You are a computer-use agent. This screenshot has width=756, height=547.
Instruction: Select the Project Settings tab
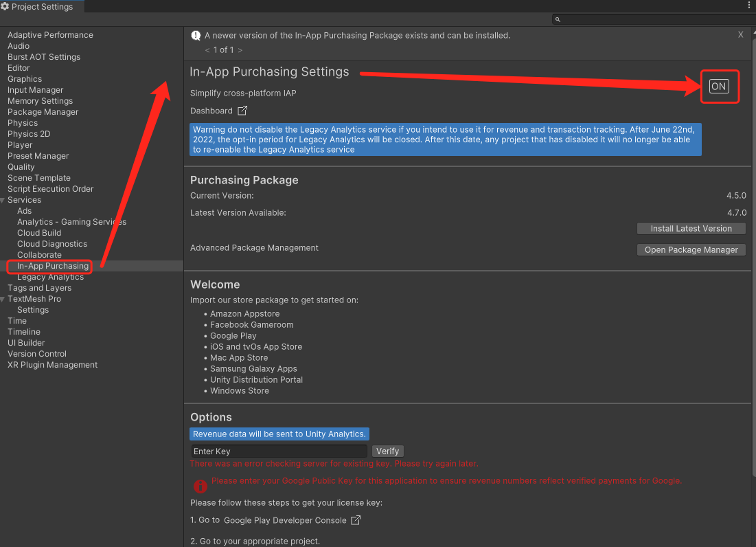(41, 7)
